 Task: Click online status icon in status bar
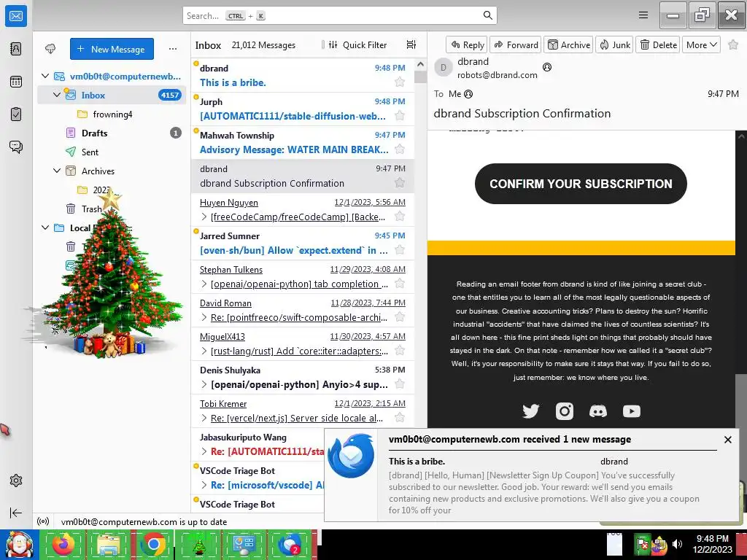pos(43,521)
